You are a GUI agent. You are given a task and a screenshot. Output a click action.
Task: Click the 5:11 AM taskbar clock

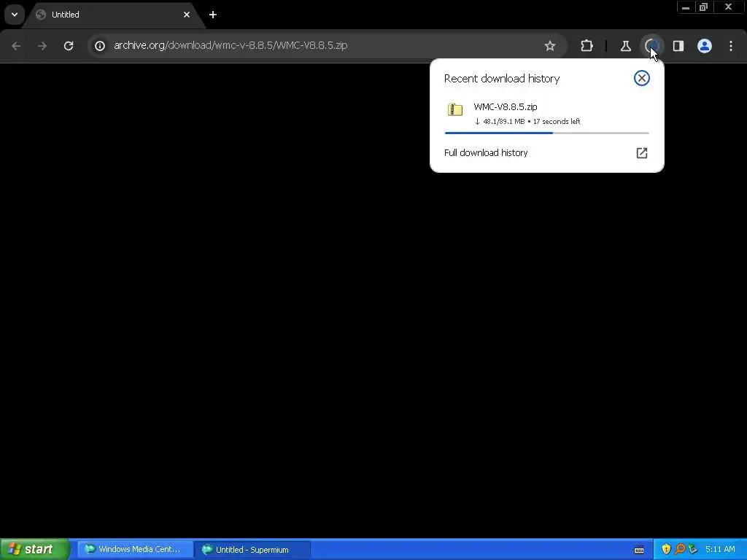720,549
